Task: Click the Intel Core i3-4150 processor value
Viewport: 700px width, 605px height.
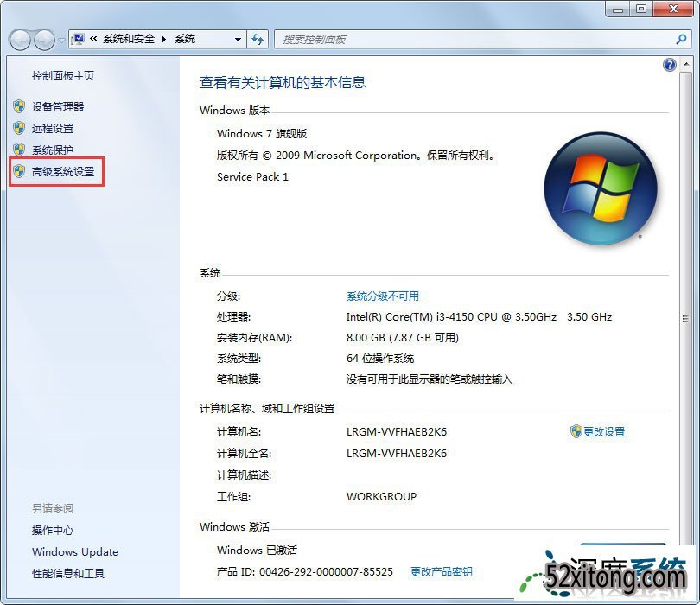Action: (479, 317)
